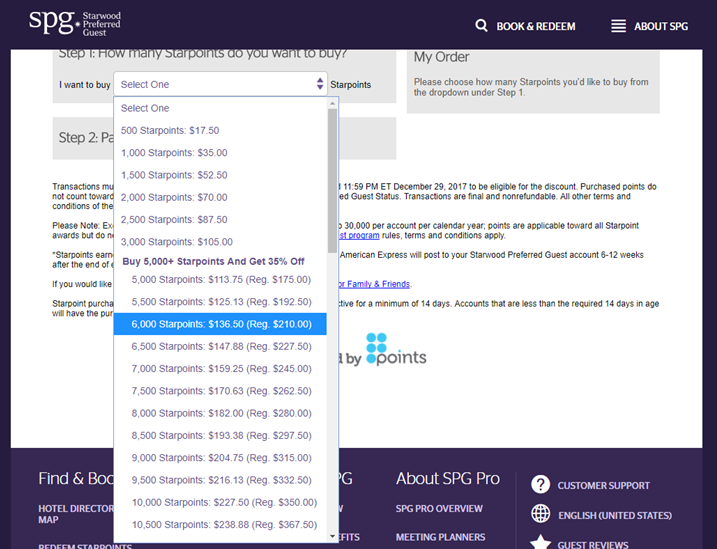Click the Customer Support question mark icon
Image resolution: width=717 pixels, height=549 pixels.
[540, 485]
